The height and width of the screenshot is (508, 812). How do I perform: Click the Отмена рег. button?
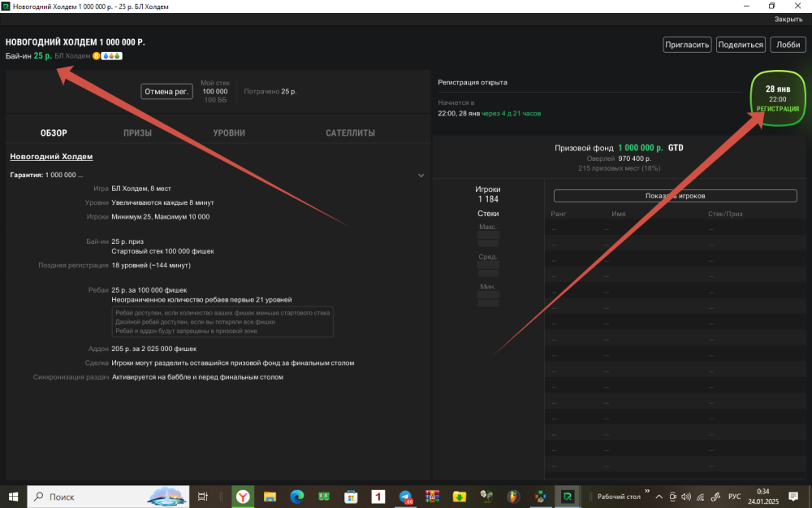(166, 92)
